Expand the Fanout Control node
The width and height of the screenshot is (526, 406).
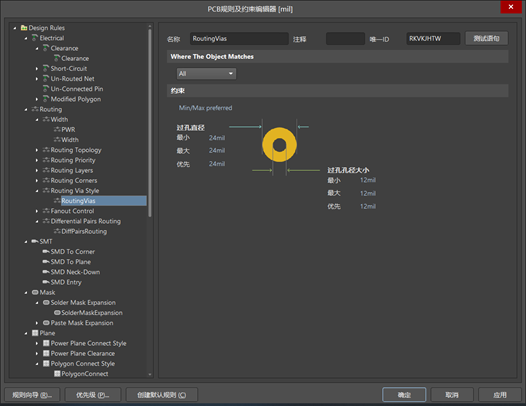(37, 211)
